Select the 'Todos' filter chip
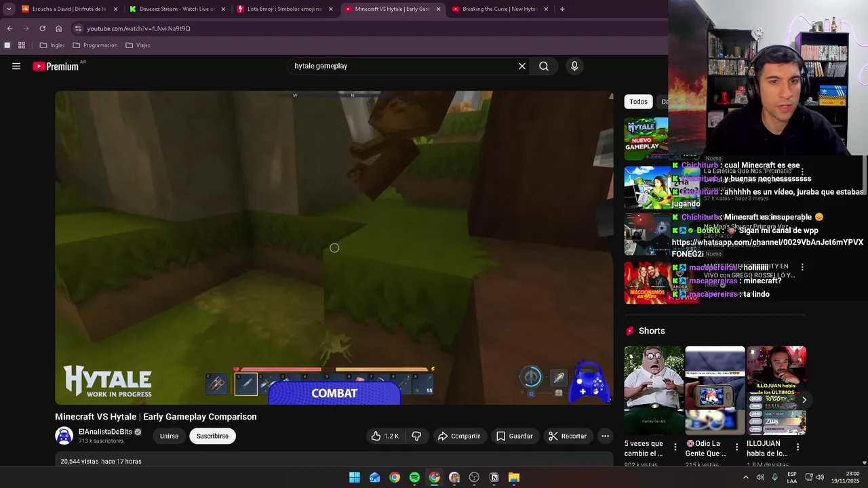Screen dimensions: 868x488 pyautogui.click(x=638, y=102)
